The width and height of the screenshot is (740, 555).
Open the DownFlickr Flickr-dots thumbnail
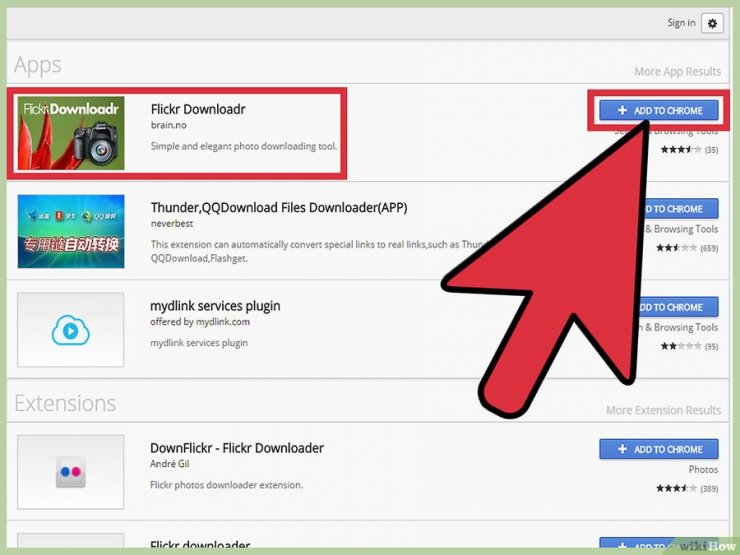71,472
